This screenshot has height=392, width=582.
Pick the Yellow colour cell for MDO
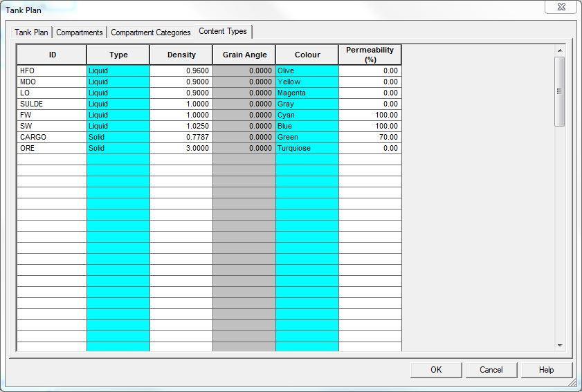307,82
